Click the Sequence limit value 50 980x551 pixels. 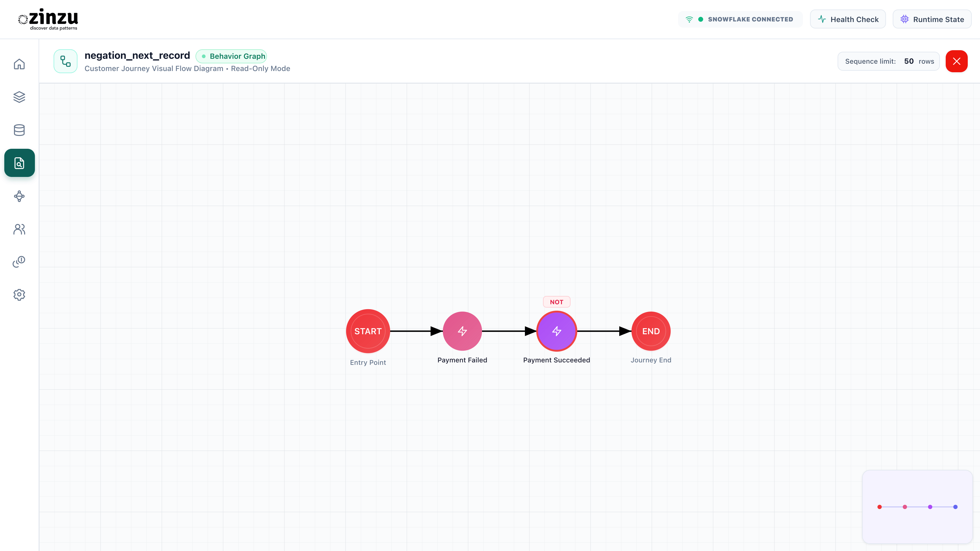point(909,61)
